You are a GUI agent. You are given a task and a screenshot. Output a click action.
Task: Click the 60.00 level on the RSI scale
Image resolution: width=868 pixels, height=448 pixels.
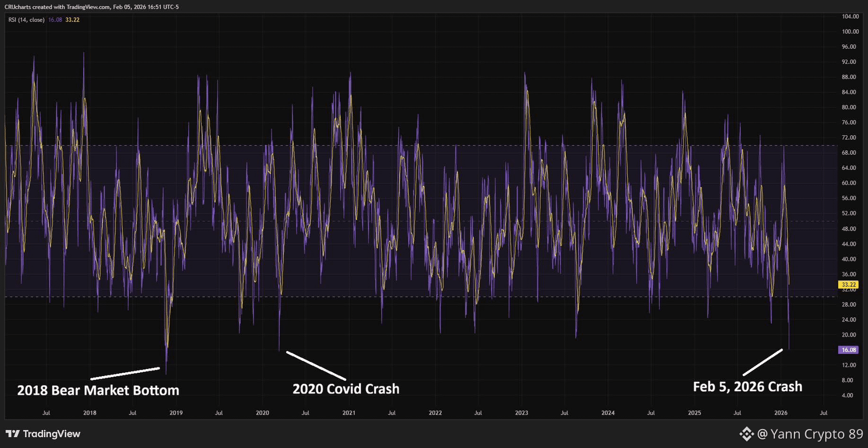[x=849, y=183]
